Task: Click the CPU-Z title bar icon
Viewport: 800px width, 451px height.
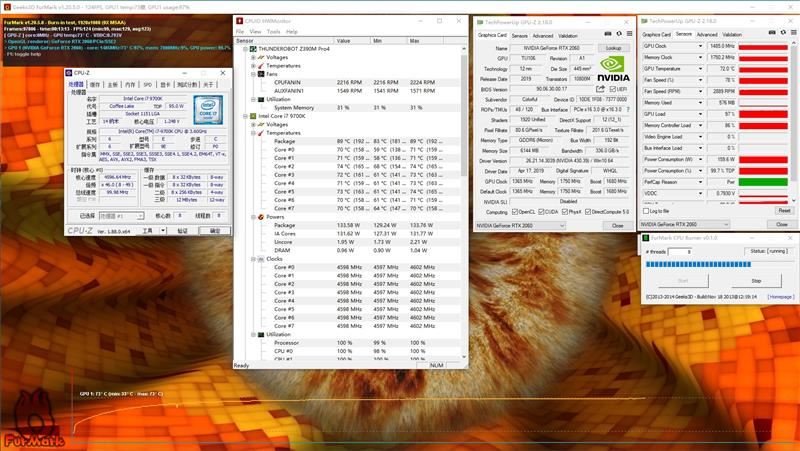Action: (x=69, y=73)
